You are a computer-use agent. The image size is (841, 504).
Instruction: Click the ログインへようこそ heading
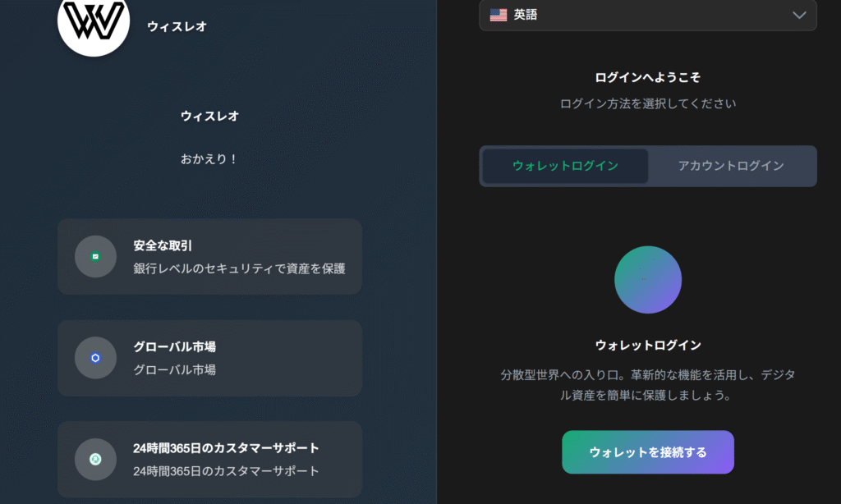648,78
